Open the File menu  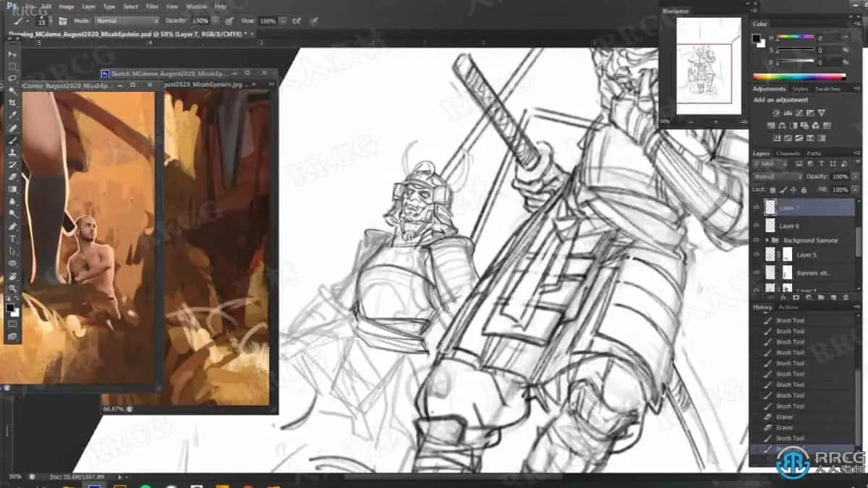click(x=30, y=6)
